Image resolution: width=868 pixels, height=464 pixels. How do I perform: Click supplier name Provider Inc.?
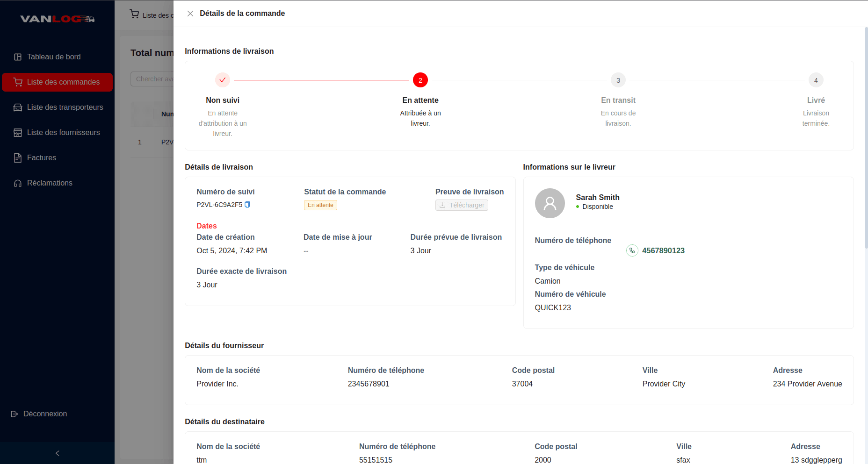217,384
